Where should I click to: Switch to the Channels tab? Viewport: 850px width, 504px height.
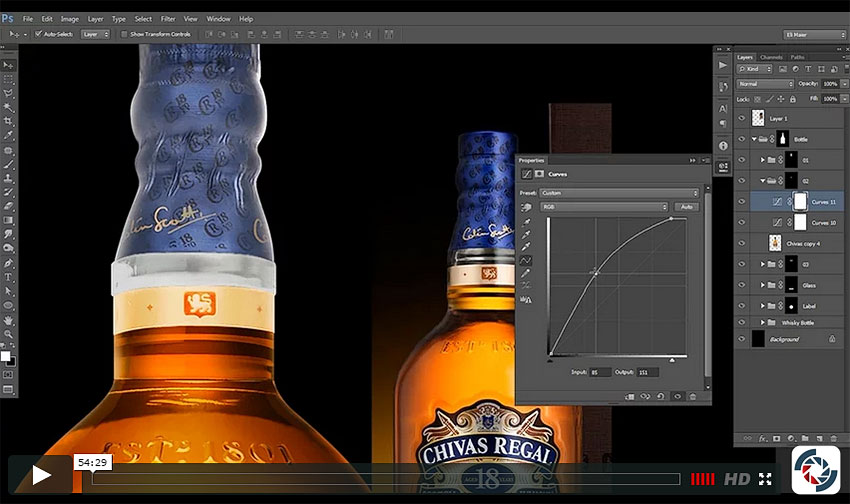pyautogui.click(x=770, y=57)
